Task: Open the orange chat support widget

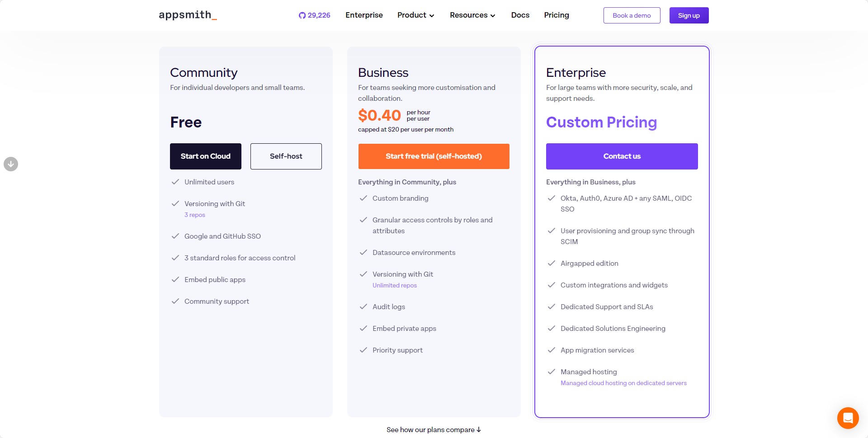Action: point(848,418)
